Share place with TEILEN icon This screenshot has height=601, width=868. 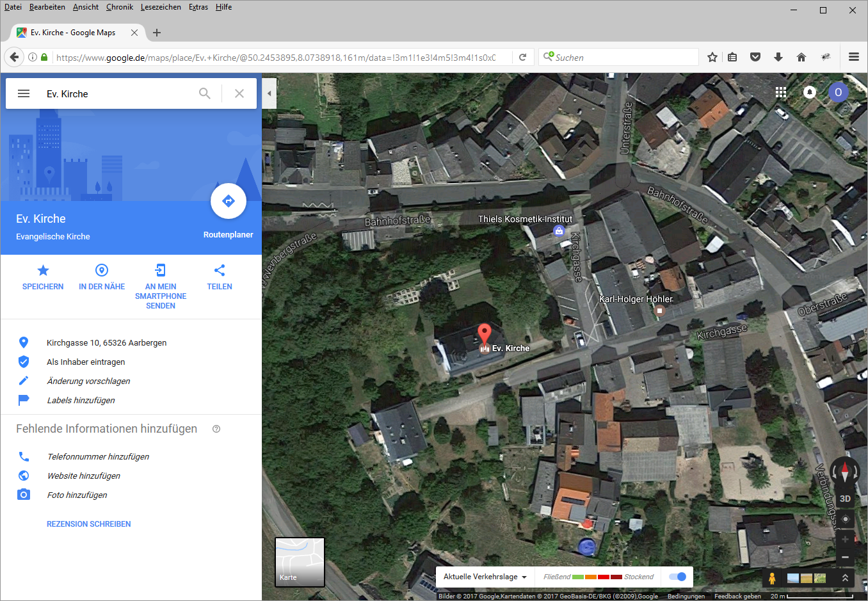tap(220, 270)
